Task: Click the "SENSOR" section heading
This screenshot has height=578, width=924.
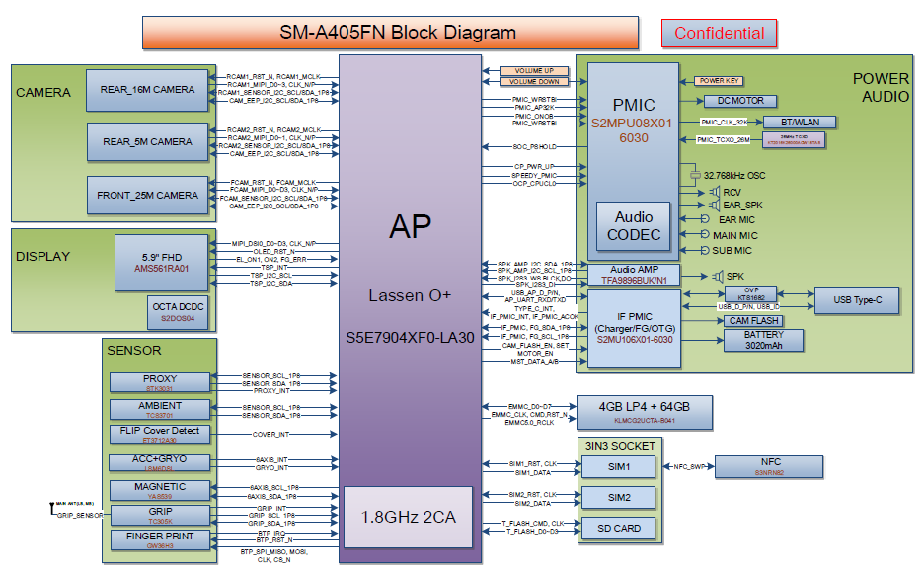Action: [134, 351]
